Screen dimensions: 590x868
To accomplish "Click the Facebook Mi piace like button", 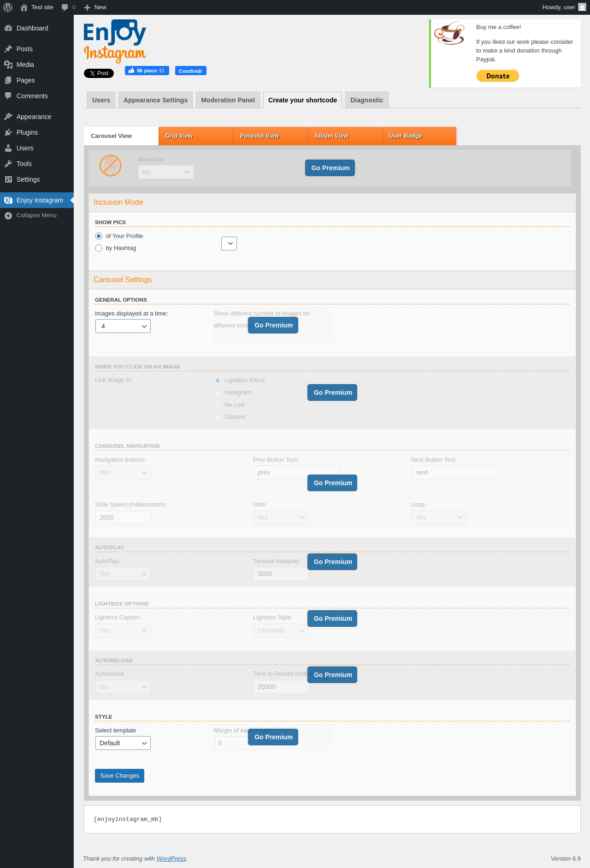I will click(x=147, y=71).
